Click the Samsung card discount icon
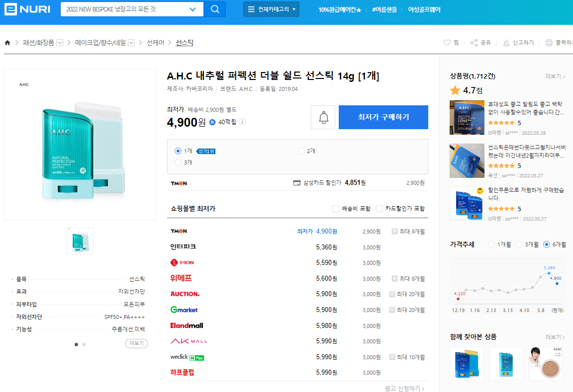Screen dimensions: 573x392 coord(297,183)
